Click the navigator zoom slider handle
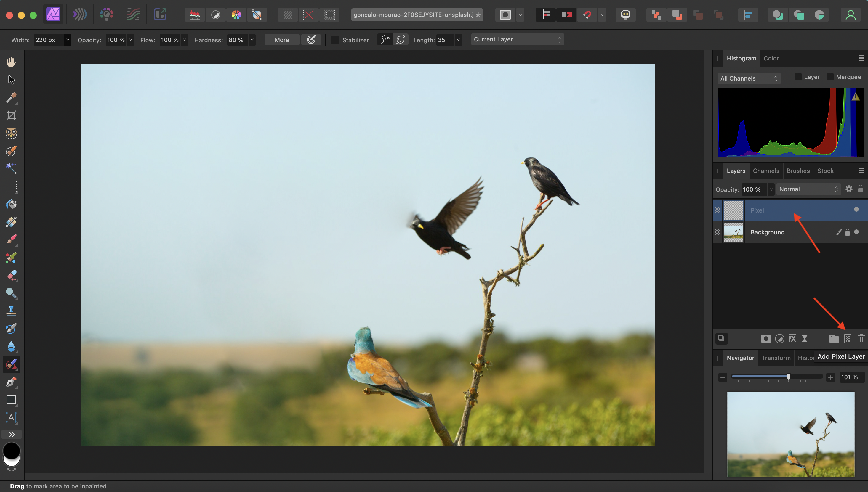 789,377
